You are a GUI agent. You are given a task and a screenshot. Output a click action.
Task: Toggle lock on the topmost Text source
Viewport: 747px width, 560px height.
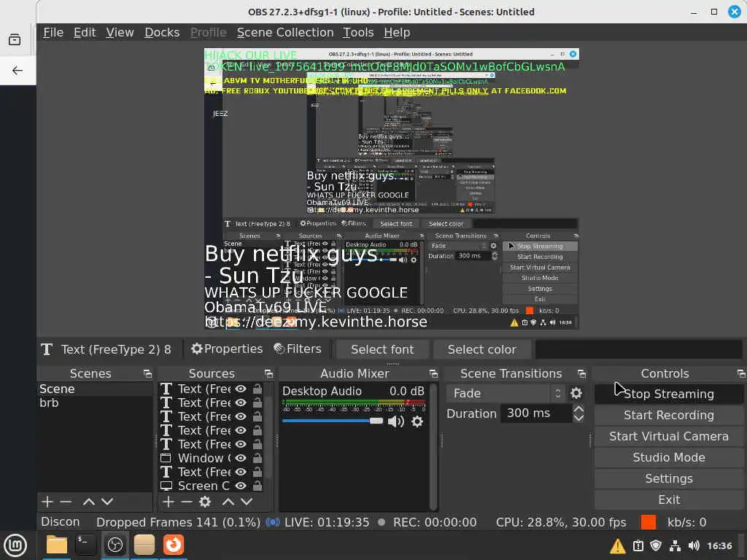[x=258, y=389]
